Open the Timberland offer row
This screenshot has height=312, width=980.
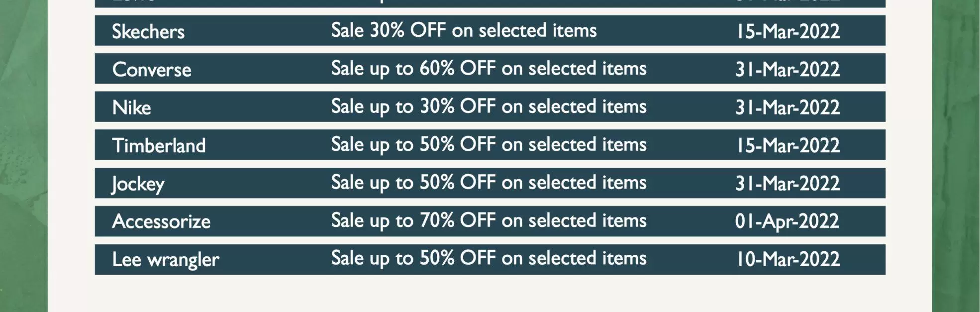coord(490,145)
